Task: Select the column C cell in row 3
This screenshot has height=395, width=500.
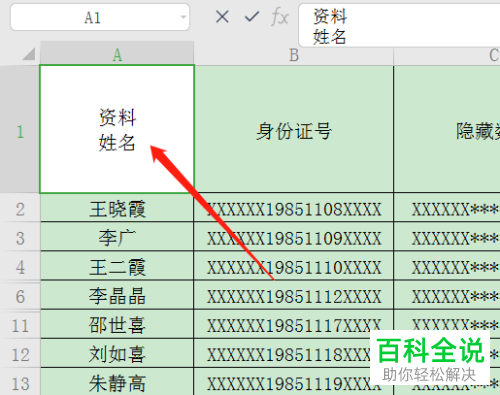Action: coord(447,237)
